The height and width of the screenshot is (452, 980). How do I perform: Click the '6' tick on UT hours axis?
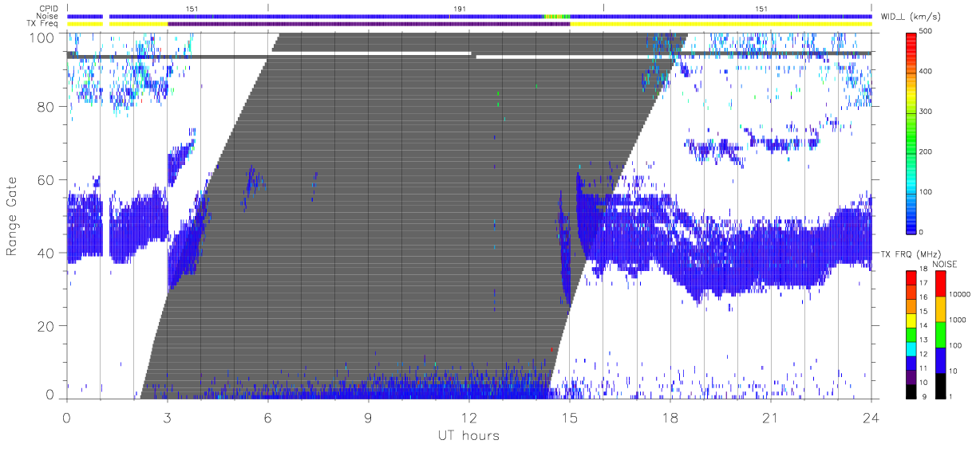point(267,417)
